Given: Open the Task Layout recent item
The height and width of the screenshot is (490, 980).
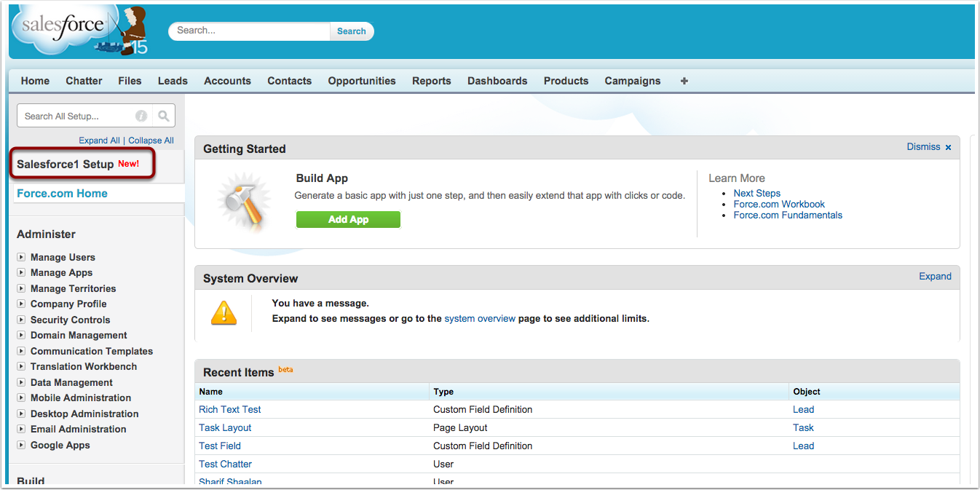Looking at the screenshot, I should pos(225,427).
